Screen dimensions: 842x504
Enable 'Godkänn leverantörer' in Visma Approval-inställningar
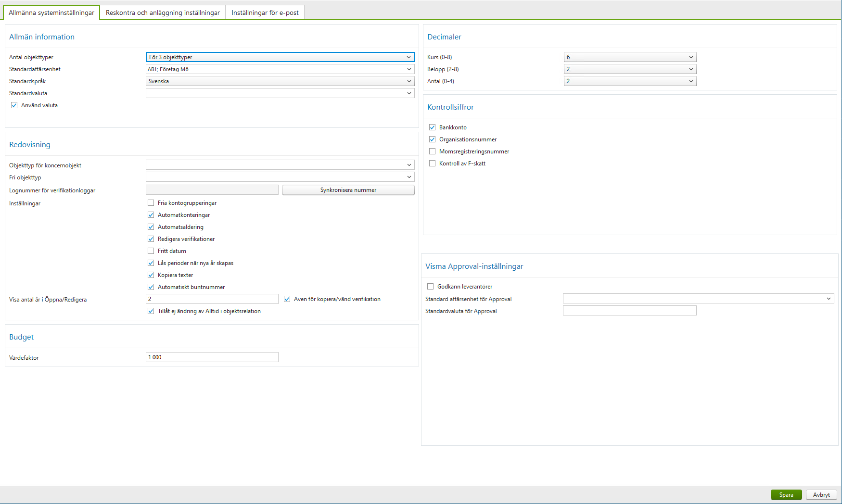coord(431,286)
